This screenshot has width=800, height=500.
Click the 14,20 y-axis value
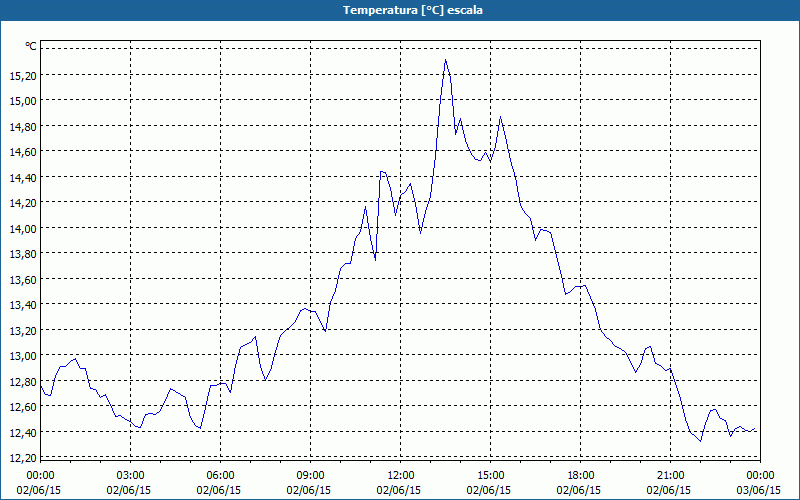[23, 203]
